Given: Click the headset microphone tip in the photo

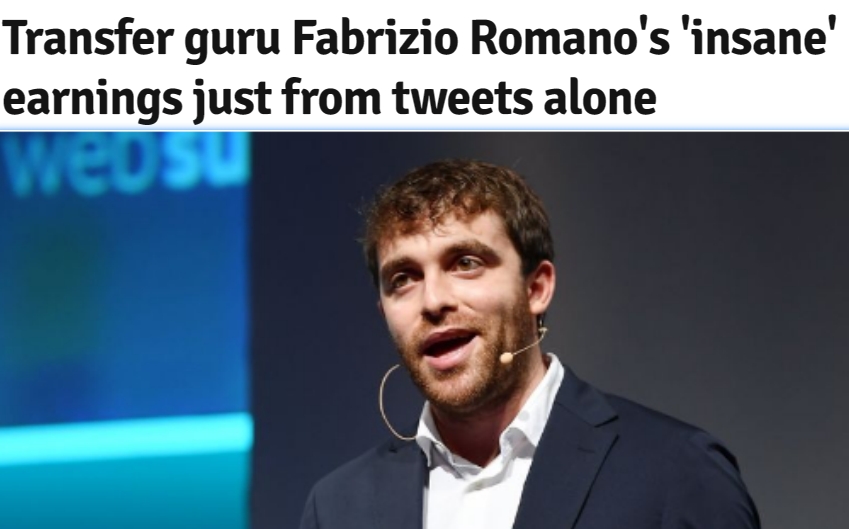Looking at the screenshot, I should pyautogui.click(x=506, y=357).
